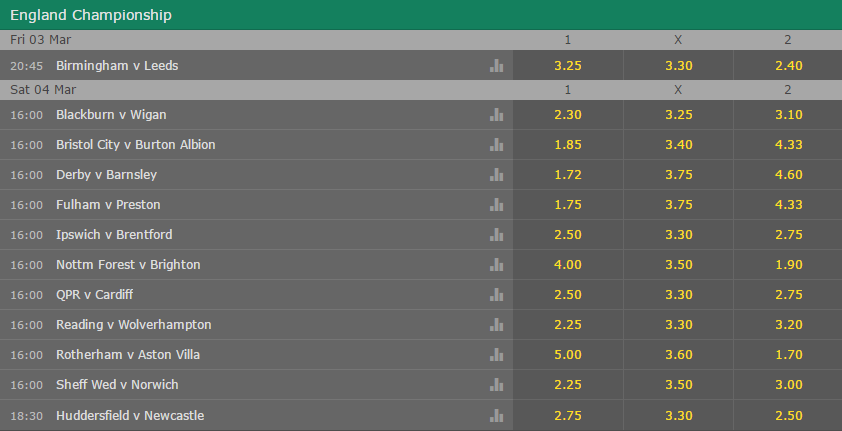Select draw odds 3.50 for Sheff Wed v Norwich
Image resolution: width=842 pixels, height=431 pixels.
678,385
